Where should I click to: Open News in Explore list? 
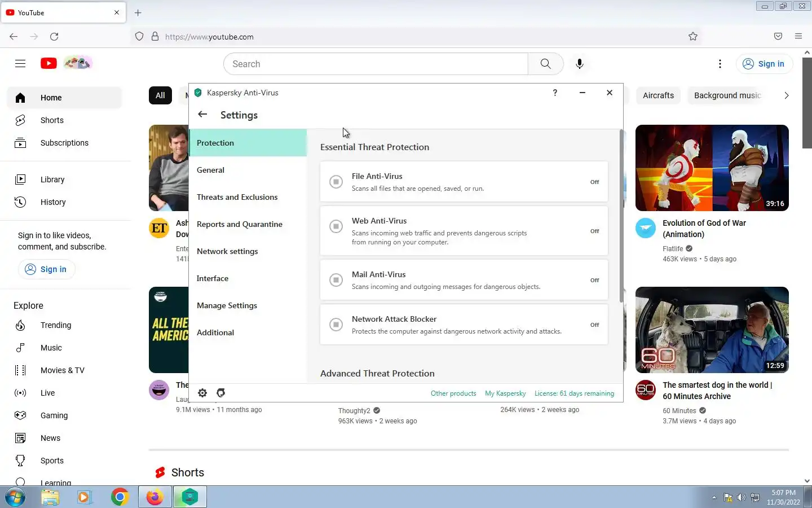pyautogui.click(x=64, y=438)
